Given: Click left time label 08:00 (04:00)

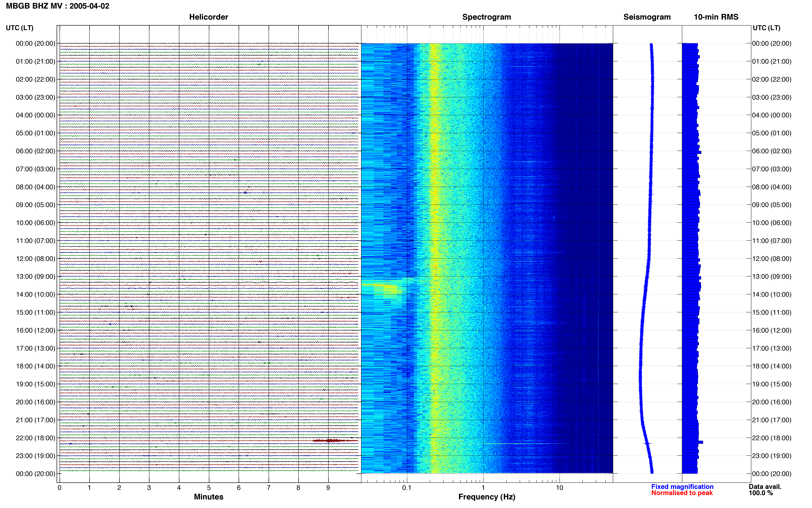Looking at the screenshot, I should 36,187.
